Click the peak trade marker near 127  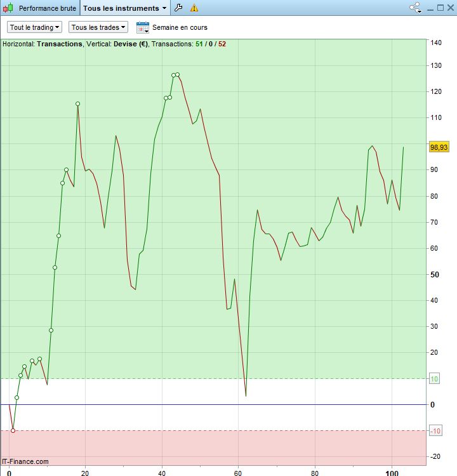pos(177,75)
